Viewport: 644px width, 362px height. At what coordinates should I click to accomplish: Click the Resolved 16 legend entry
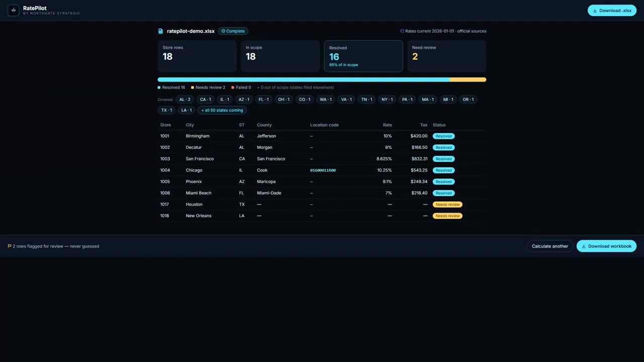(172, 87)
